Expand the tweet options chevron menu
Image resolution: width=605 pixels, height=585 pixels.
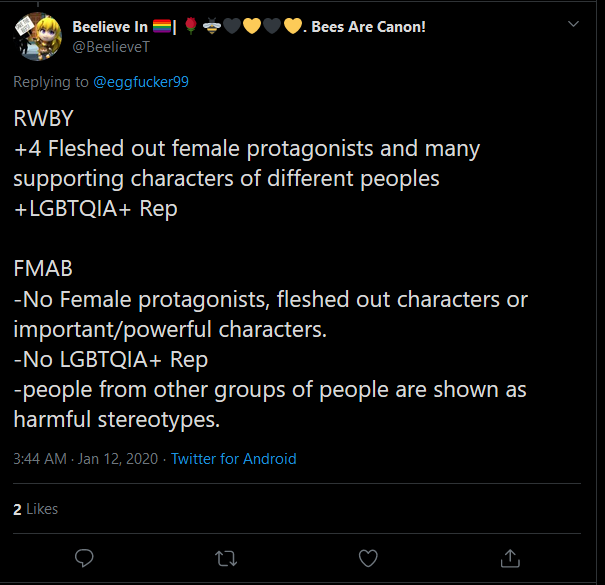point(573,24)
